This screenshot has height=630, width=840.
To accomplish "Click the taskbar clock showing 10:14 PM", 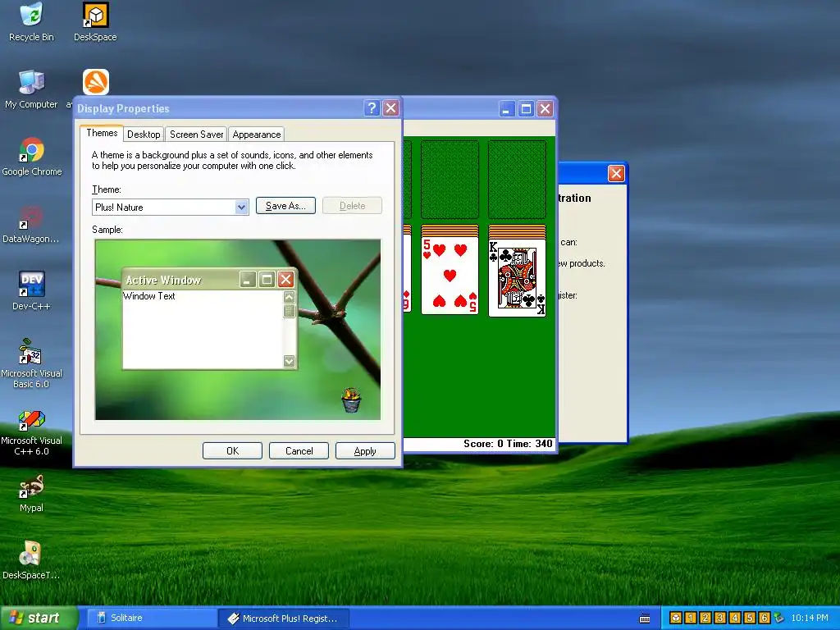I will click(810, 618).
